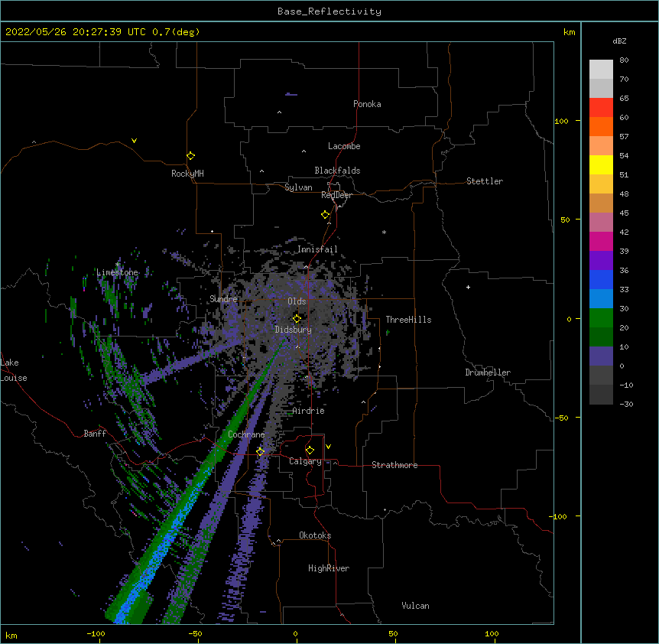Select the Sundre label
The height and width of the screenshot is (644, 659).
coord(223,299)
